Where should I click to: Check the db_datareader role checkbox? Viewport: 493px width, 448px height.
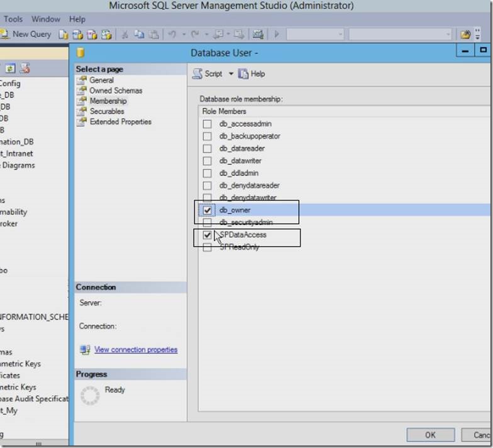[208, 148]
